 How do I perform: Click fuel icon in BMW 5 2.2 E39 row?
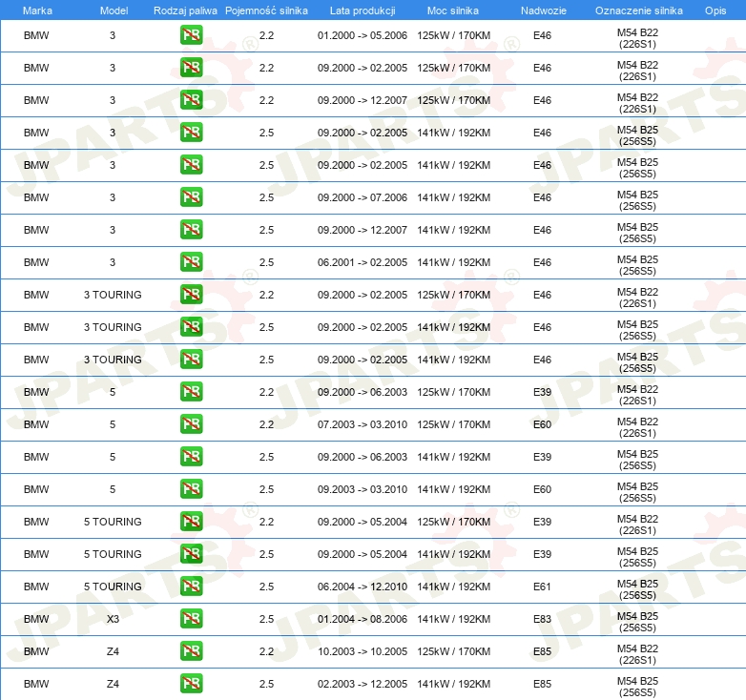click(x=191, y=392)
